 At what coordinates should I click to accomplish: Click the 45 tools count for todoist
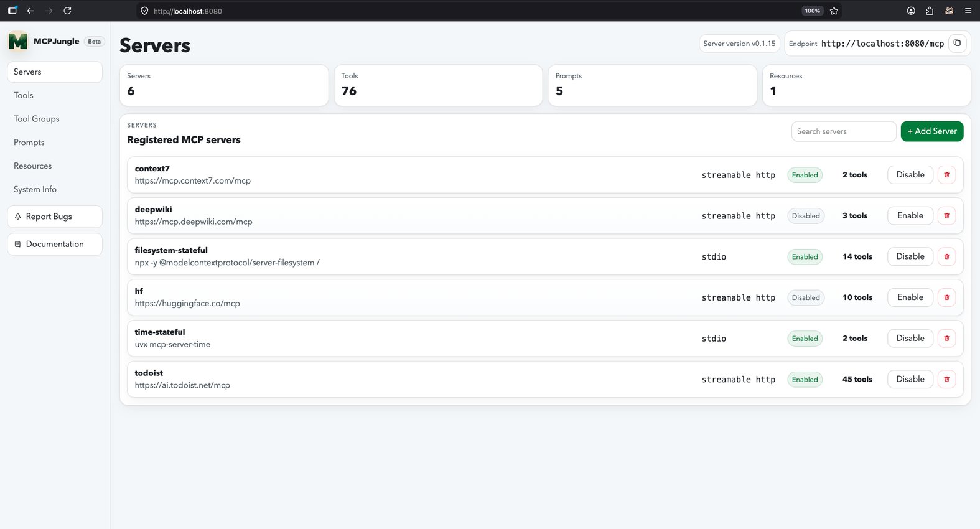[857, 379]
